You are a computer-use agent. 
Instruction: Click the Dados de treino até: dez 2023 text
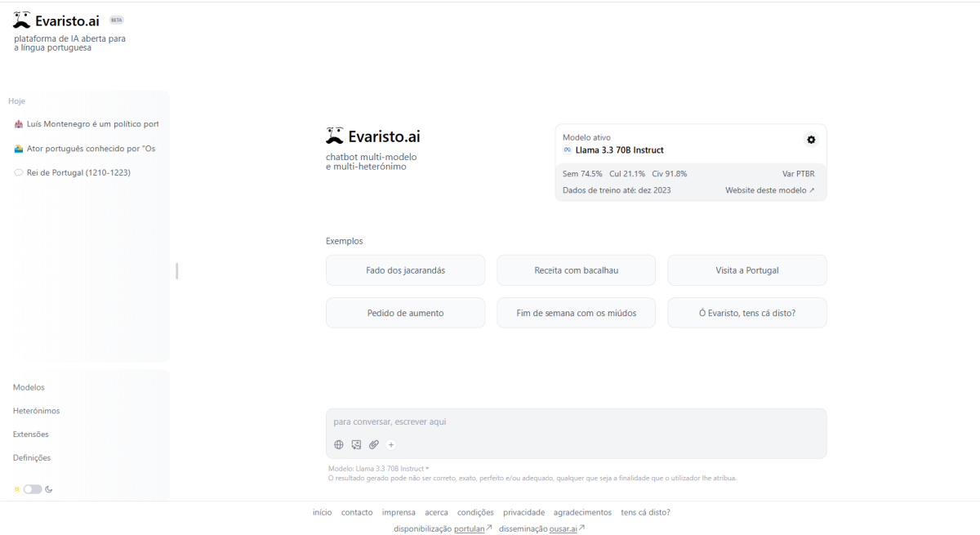pyautogui.click(x=617, y=190)
